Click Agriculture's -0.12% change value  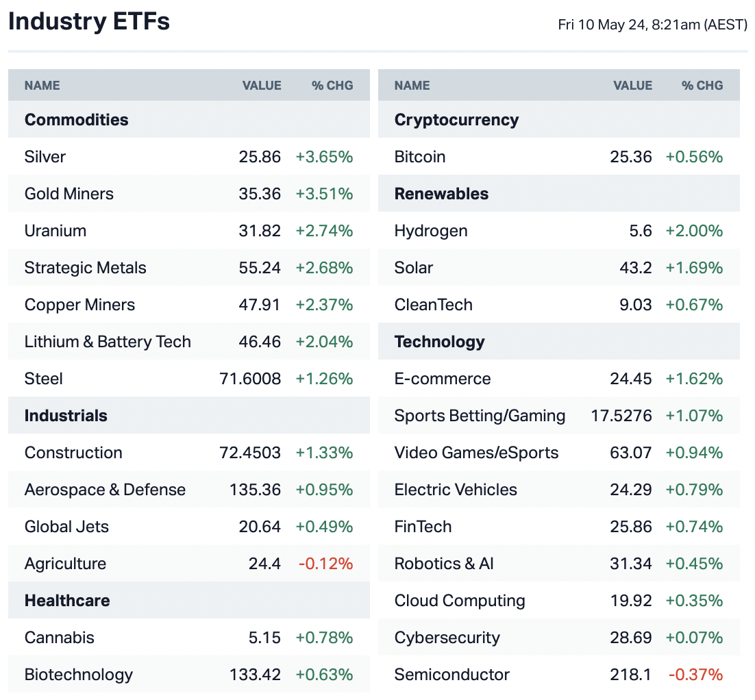[x=325, y=564]
